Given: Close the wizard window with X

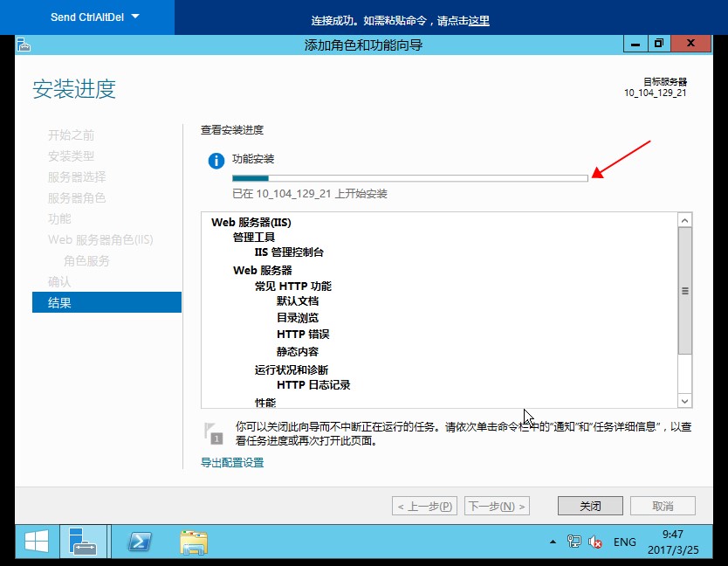Looking at the screenshot, I should 690,44.
